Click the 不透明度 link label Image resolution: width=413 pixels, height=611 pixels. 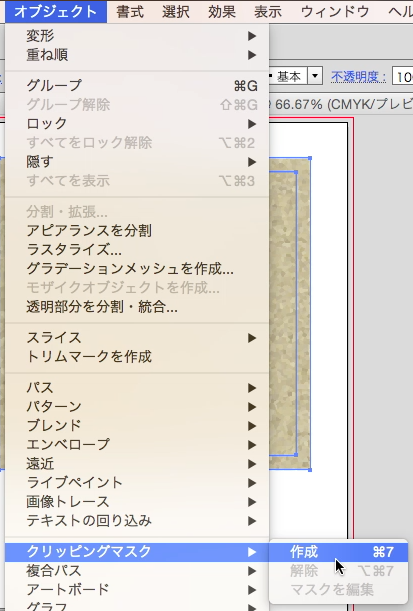click(x=358, y=76)
